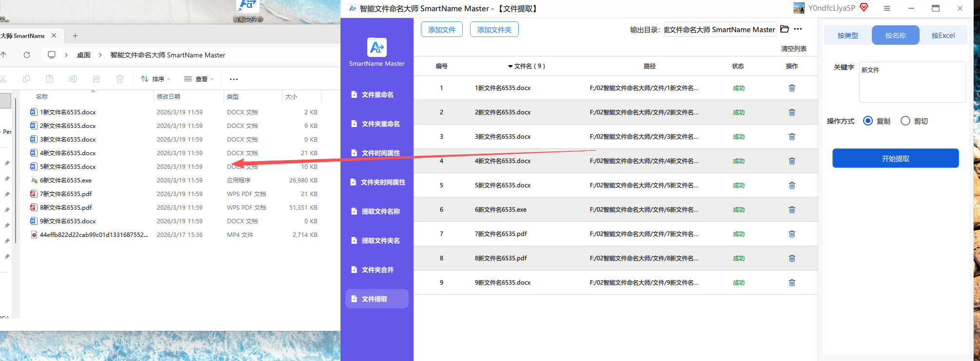Delete row 1 with its trash icon
The image size is (980, 361).
[792, 88]
